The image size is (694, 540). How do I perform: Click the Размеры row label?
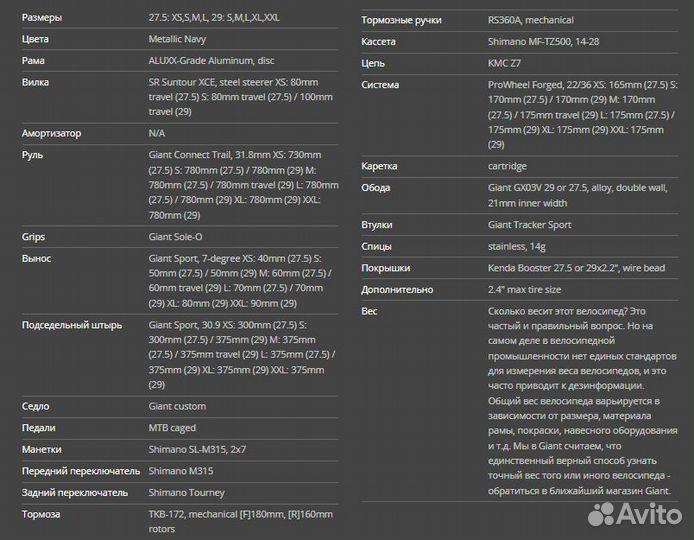41,18
